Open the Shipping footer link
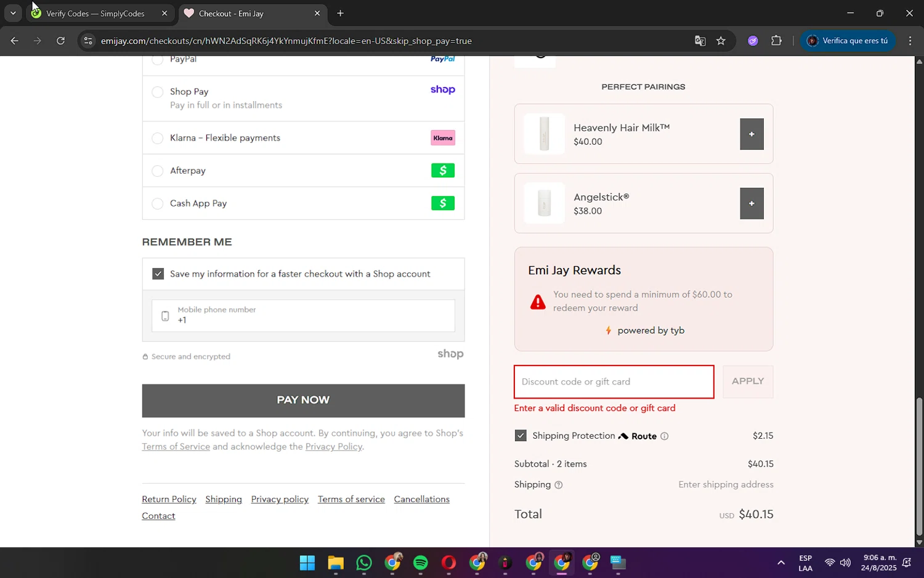 tap(224, 499)
